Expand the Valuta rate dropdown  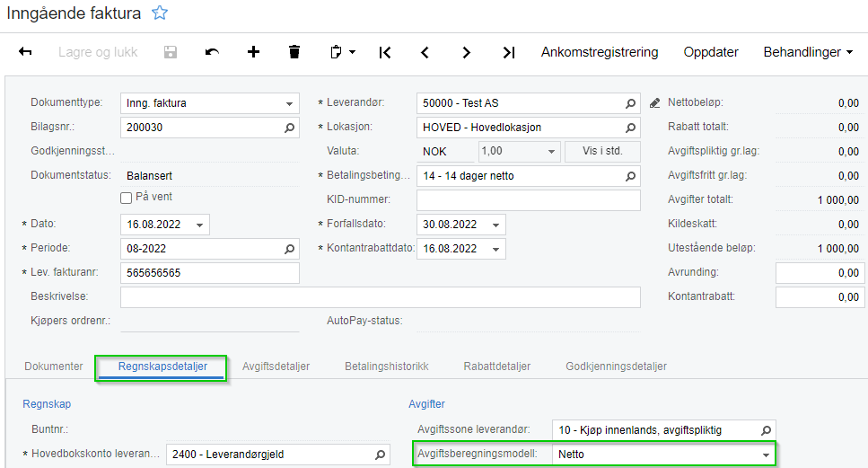[551, 152]
